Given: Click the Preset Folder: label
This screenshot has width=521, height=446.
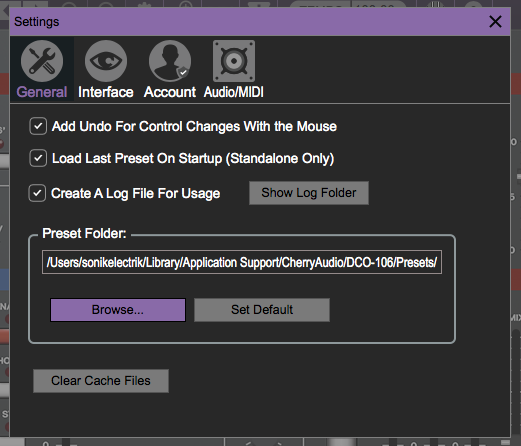Looking at the screenshot, I should coord(84,233).
